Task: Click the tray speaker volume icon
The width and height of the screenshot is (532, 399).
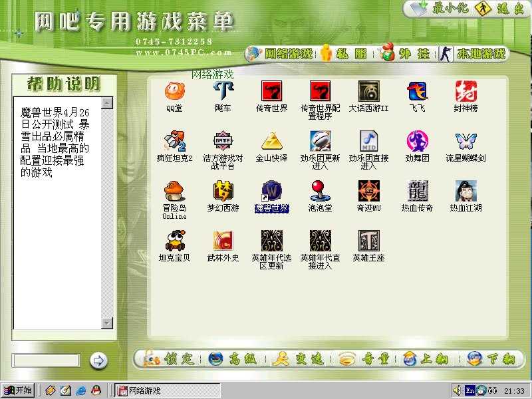Action: 458,390
